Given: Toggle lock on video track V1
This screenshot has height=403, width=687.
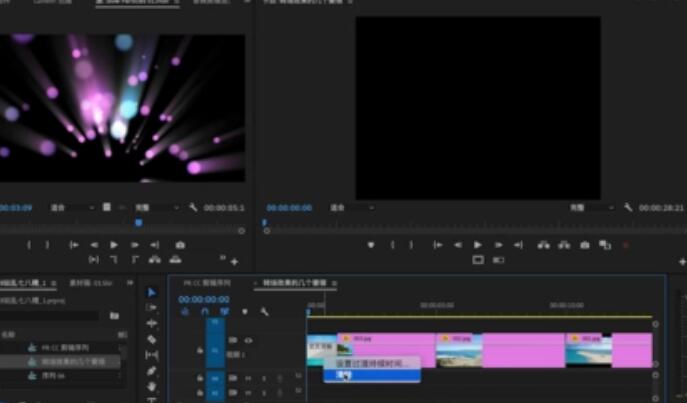Looking at the screenshot, I should (200, 350).
